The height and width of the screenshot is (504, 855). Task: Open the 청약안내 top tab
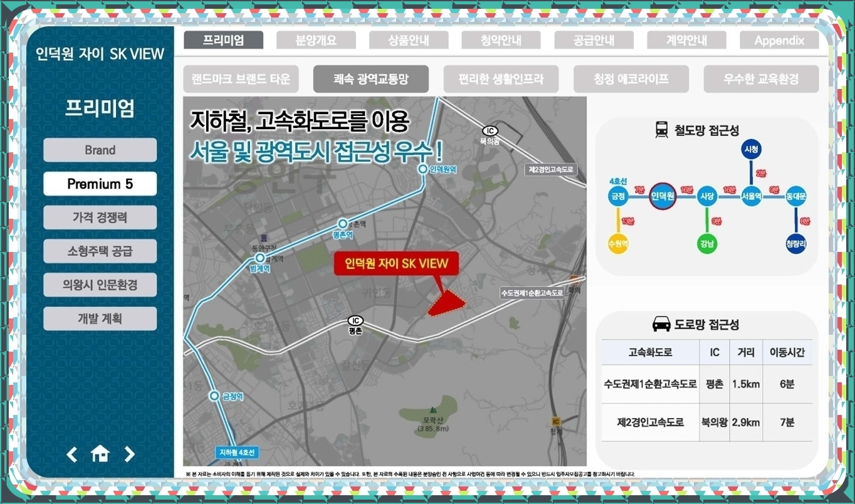click(501, 40)
